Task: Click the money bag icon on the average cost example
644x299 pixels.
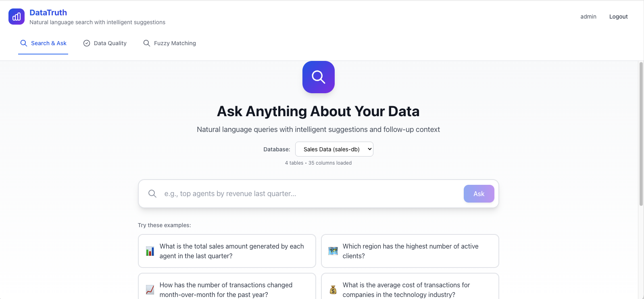Action: pyautogui.click(x=333, y=289)
